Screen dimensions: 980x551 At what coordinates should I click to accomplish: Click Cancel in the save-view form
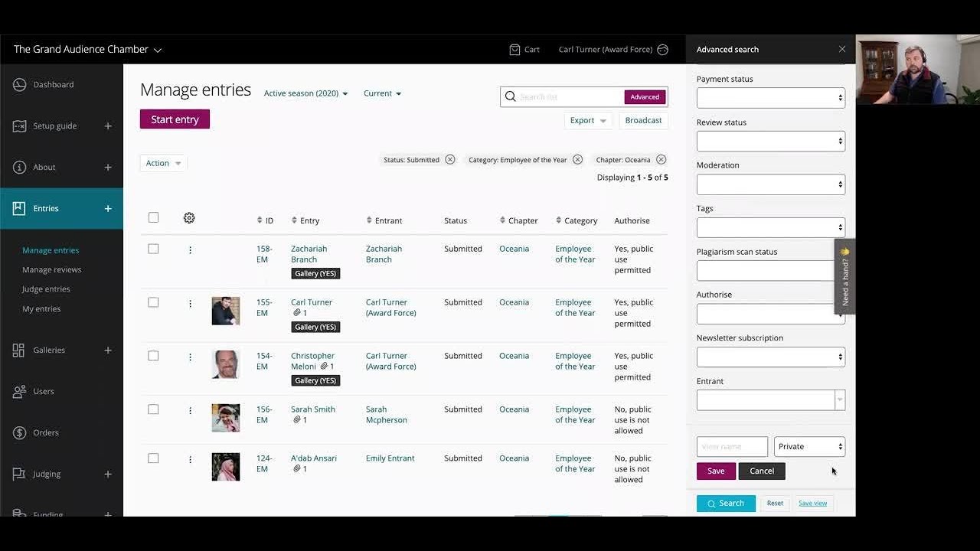(x=762, y=471)
